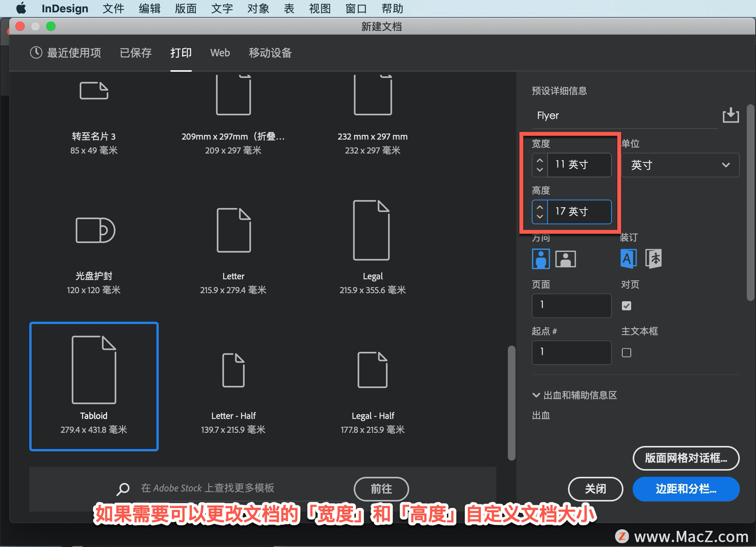Select portrait orientation icon
Viewport: 756px width, 547px height.
(x=541, y=259)
